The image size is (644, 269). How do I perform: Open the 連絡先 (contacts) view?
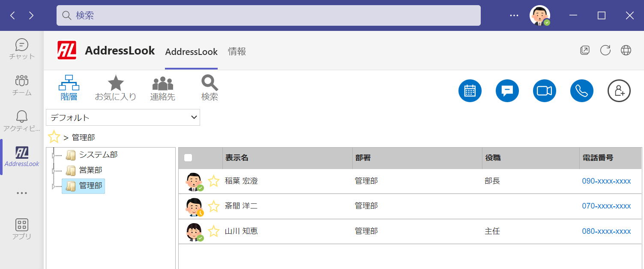[x=162, y=87]
